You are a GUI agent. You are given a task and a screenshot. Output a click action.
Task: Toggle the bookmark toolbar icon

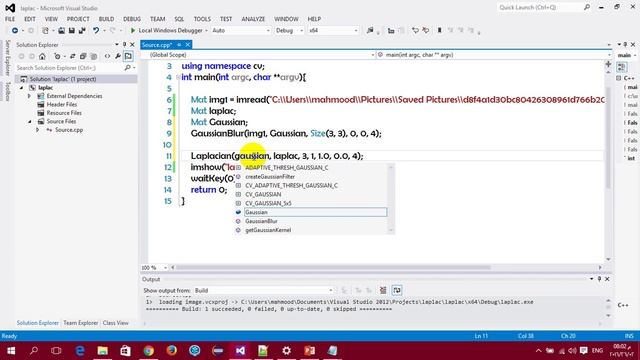tap(440, 31)
